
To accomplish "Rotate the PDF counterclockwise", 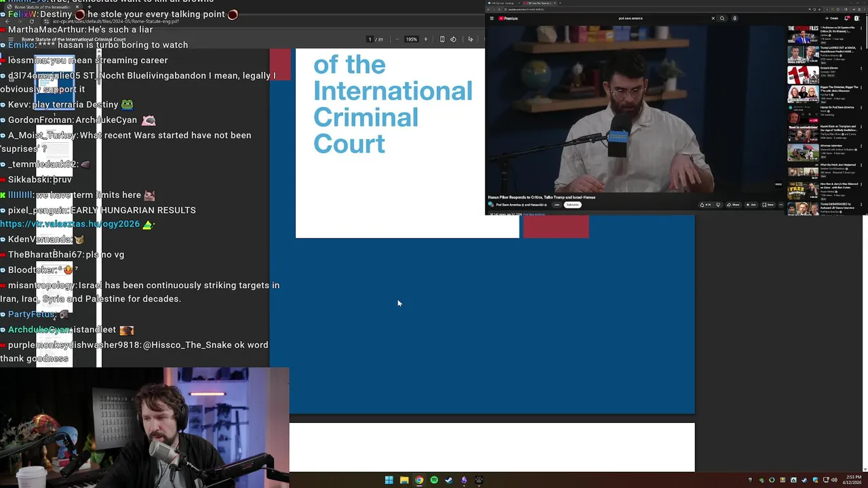I will (453, 39).
